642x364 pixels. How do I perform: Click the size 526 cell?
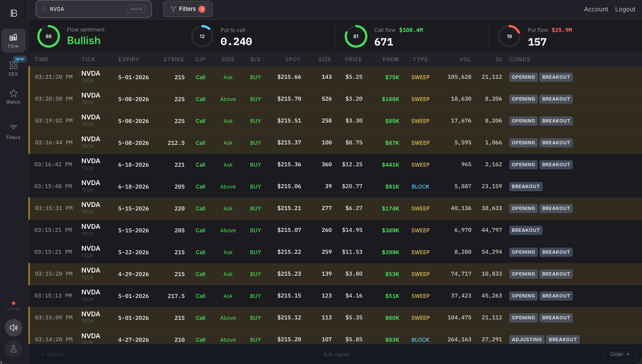point(327,99)
